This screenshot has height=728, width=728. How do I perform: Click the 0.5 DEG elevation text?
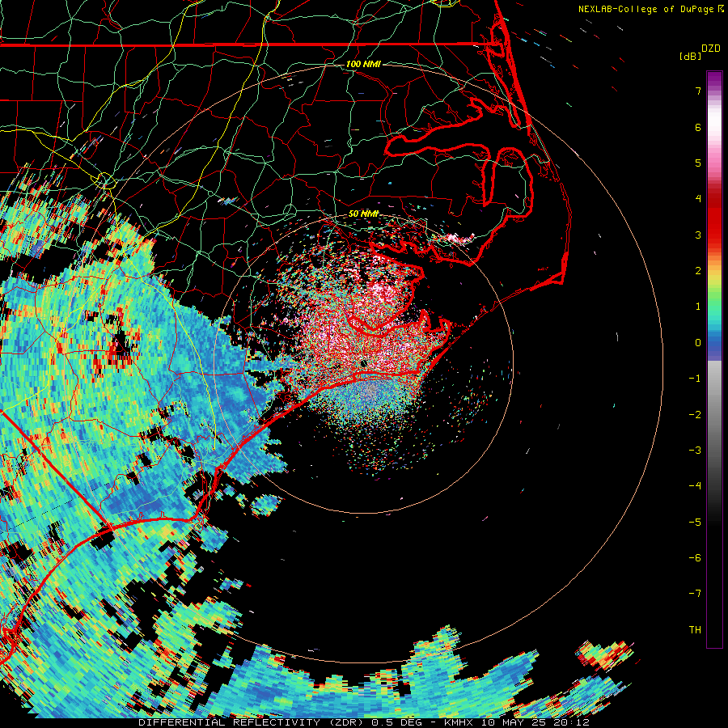coord(397,723)
